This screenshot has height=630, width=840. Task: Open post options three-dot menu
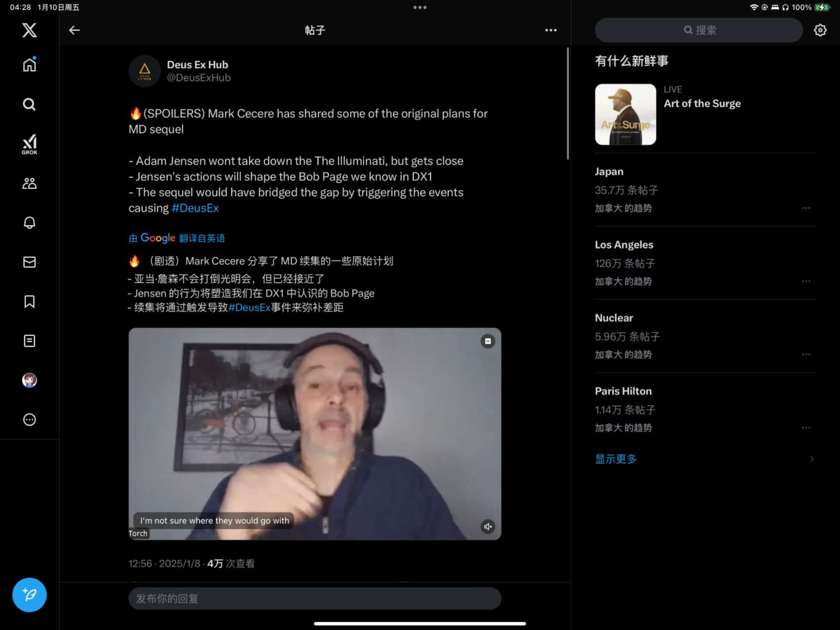551,30
